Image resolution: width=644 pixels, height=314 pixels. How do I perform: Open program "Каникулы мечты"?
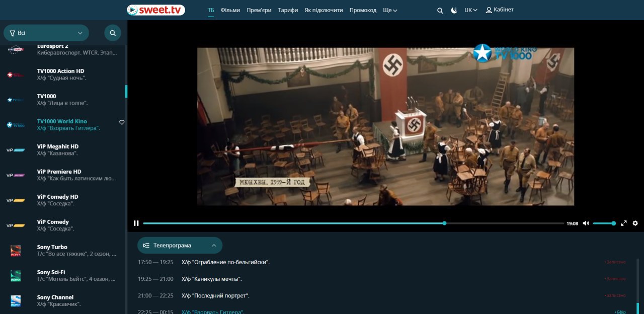pos(212,279)
